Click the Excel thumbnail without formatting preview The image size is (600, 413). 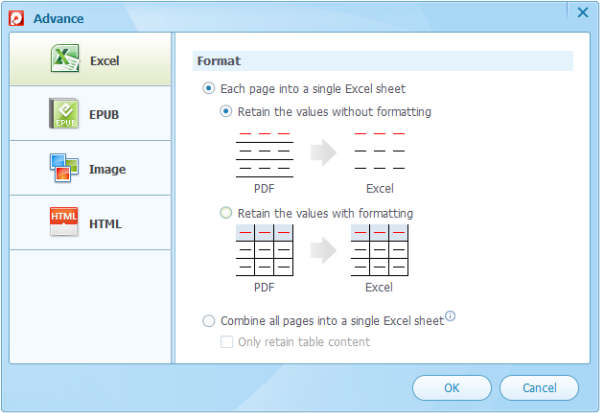pyautogui.click(x=380, y=151)
